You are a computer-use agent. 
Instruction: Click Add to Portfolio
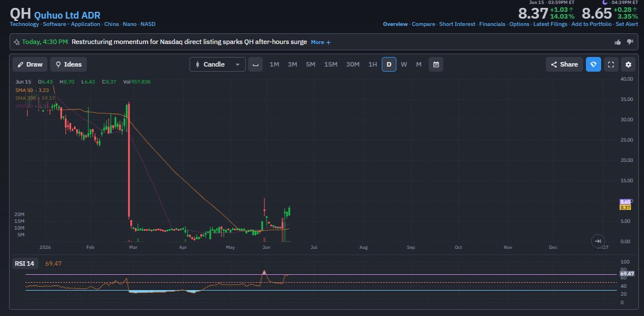[x=592, y=24]
